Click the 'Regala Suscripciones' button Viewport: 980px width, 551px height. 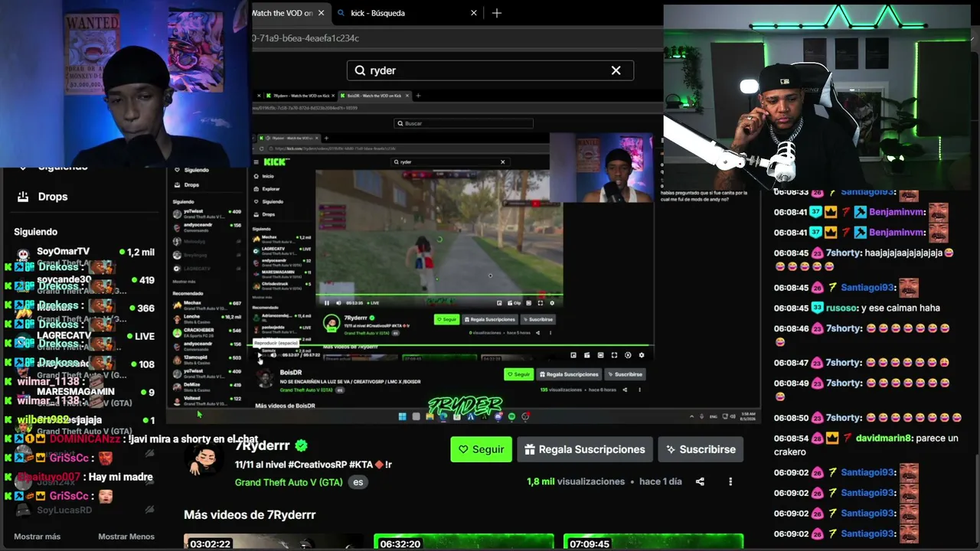[x=585, y=449]
